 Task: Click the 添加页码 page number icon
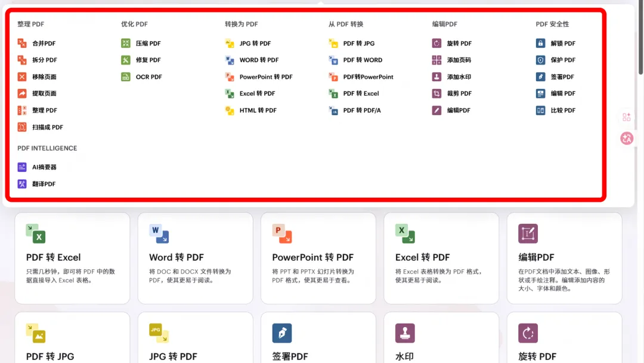(x=436, y=60)
